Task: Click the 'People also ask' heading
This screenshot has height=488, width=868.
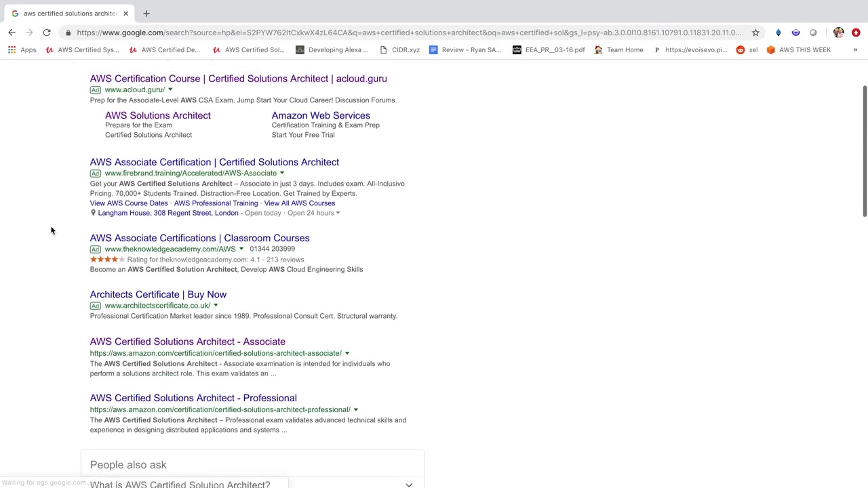Action: 128,465
